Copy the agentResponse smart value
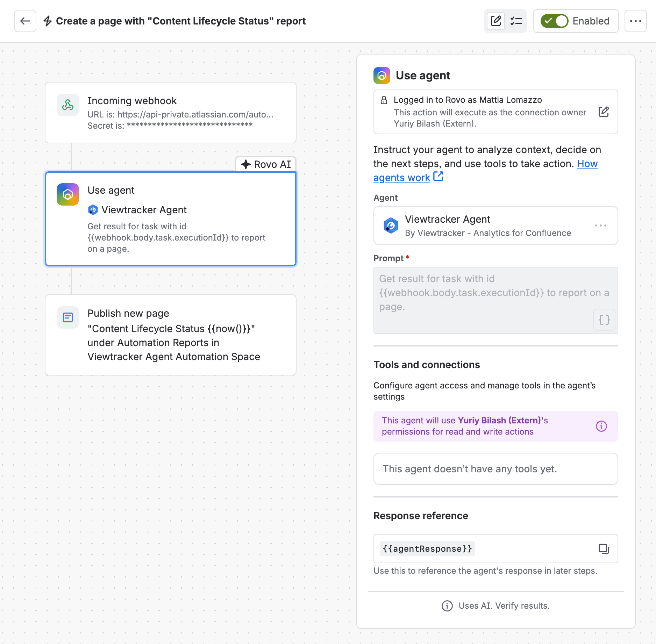Screen dimensions: 656x644 pyautogui.click(x=604, y=549)
